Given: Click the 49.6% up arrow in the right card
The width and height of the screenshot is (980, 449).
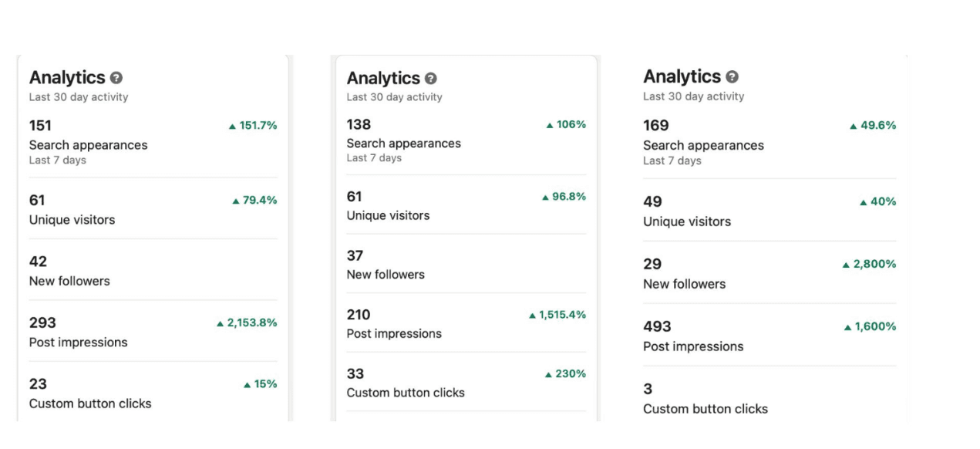Looking at the screenshot, I should [854, 126].
